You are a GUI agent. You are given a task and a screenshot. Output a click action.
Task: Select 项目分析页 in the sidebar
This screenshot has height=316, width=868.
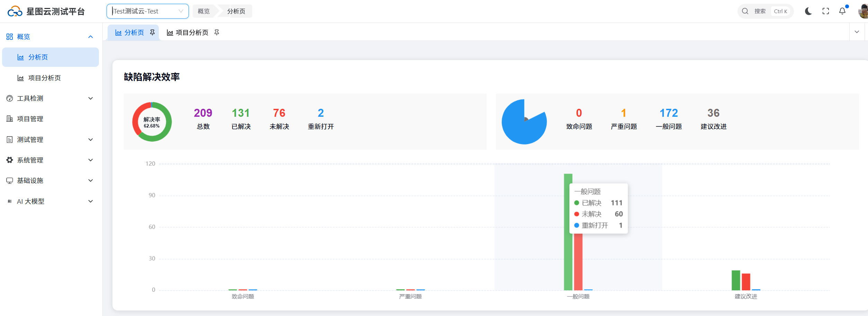(x=44, y=78)
